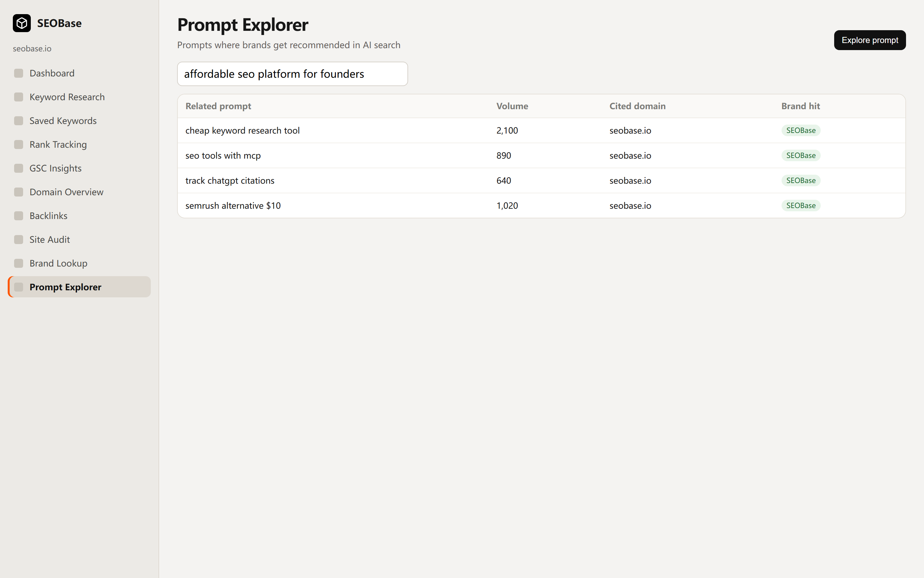Screen dimensions: 924x578
Task: Go to Keyword Research page
Action: click(79, 97)
